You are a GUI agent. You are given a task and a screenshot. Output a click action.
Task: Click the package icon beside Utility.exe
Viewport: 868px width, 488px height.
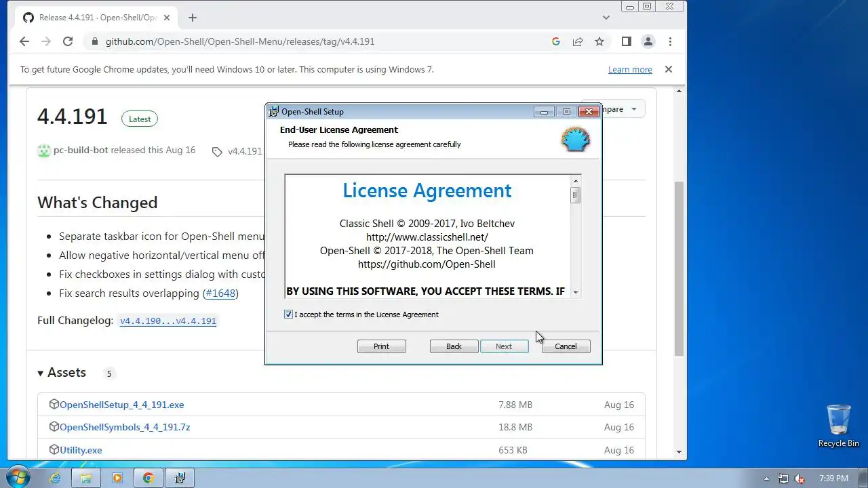(x=54, y=449)
